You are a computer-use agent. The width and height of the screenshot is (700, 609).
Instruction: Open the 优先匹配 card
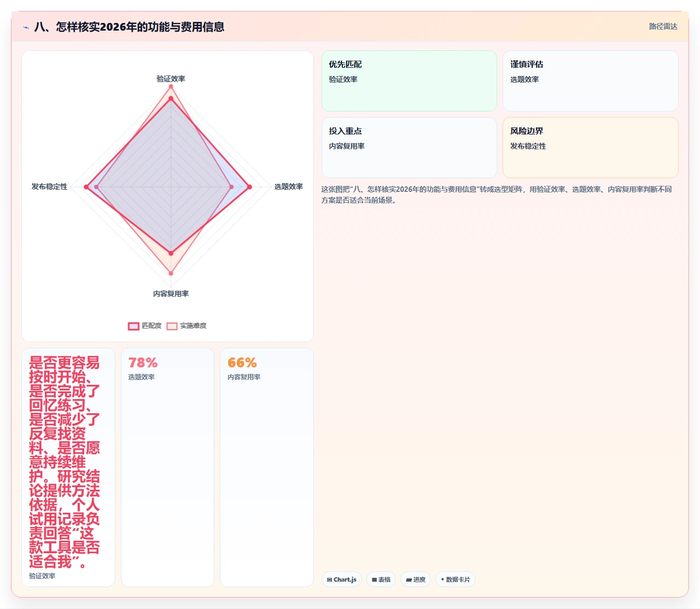[x=409, y=81]
